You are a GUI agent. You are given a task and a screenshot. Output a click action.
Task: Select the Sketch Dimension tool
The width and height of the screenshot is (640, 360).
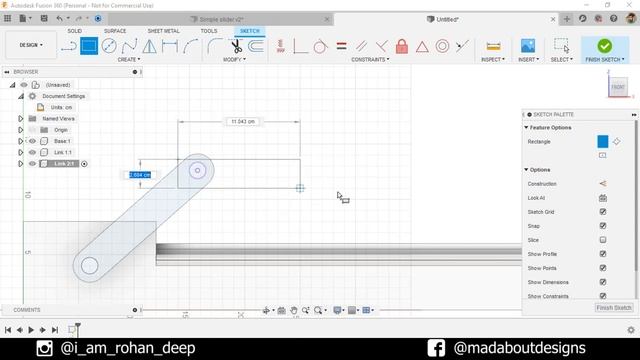[170, 46]
